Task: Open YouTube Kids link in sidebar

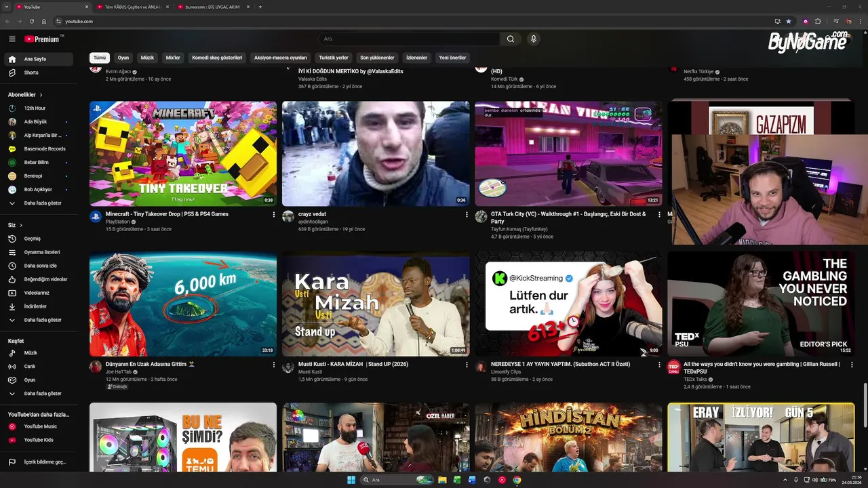Action: point(37,440)
